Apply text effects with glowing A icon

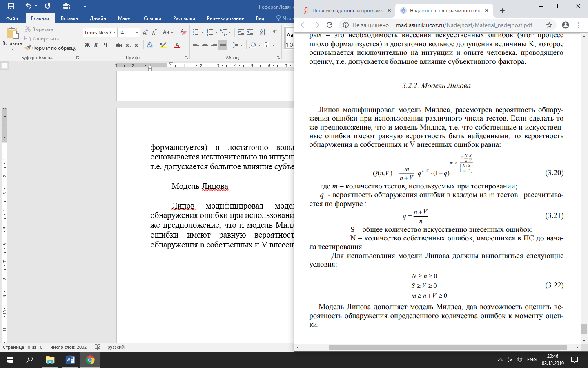(x=150, y=45)
